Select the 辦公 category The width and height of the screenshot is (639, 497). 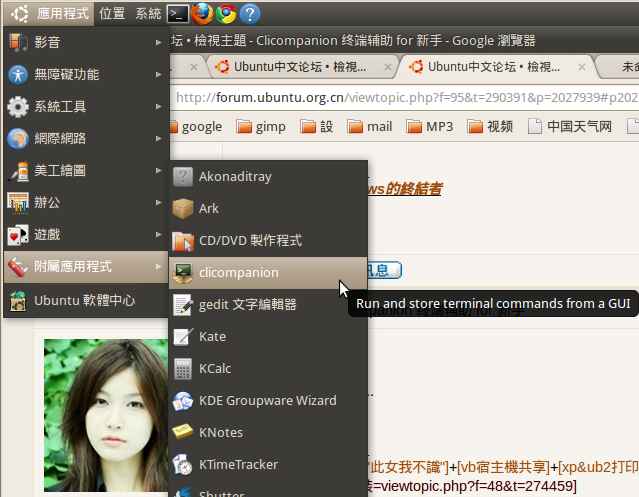click(x=86, y=202)
